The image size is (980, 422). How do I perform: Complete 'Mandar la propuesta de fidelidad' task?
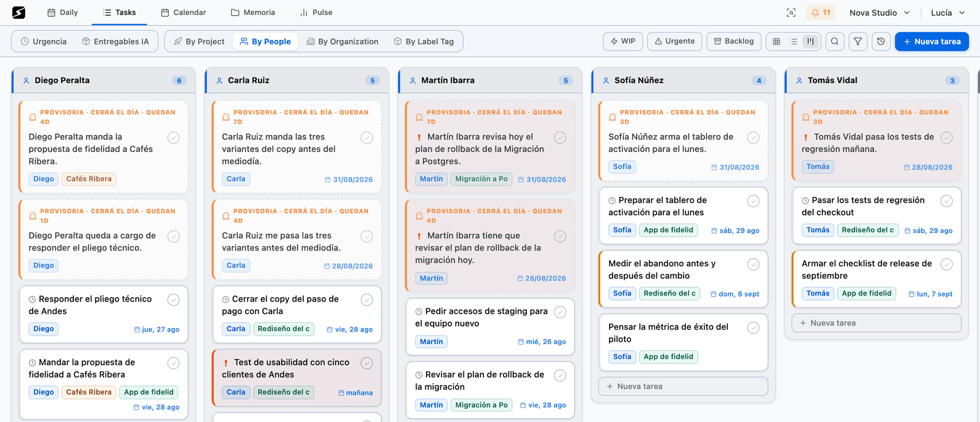(x=174, y=363)
